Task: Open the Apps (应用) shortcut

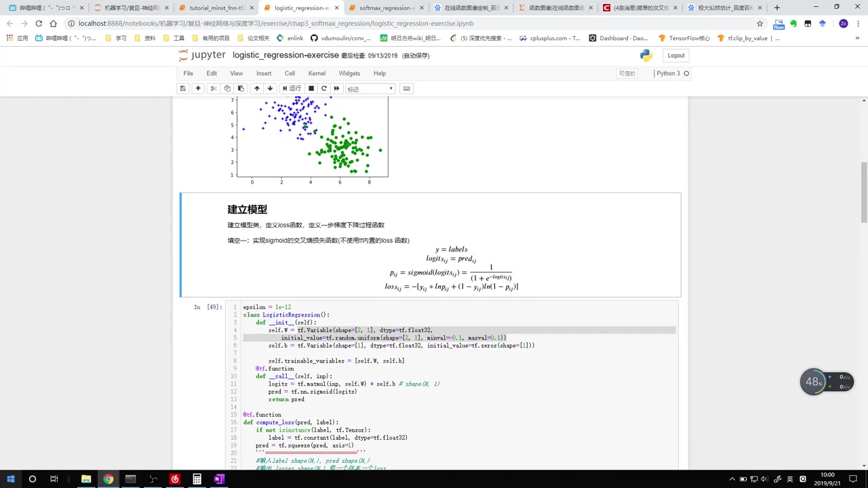Action: [17, 38]
